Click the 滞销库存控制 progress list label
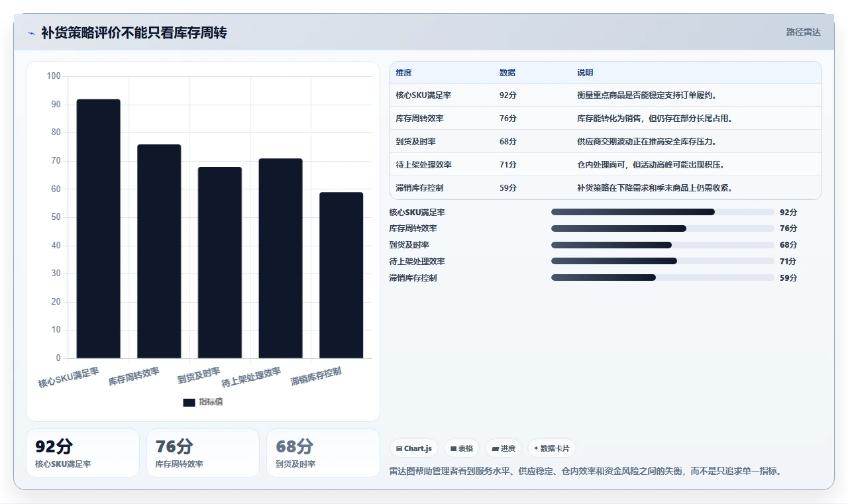The width and height of the screenshot is (848, 504). click(x=413, y=278)
